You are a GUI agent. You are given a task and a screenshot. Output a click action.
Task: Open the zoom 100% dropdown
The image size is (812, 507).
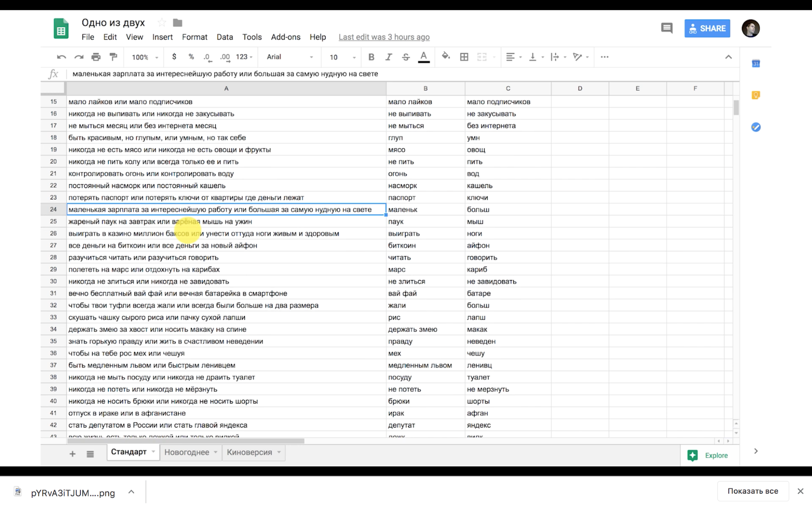(x=145, y=57)
